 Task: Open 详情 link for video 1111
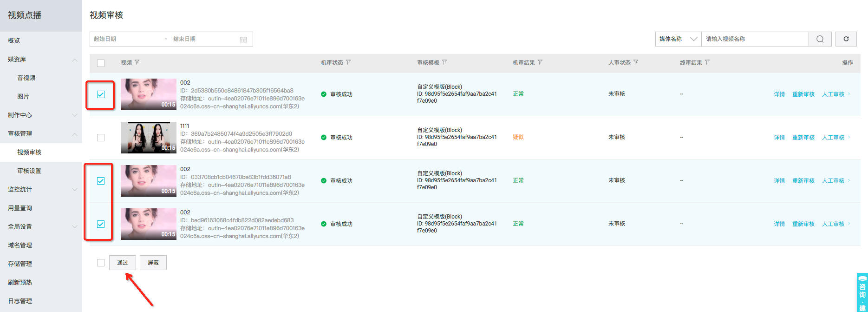(x=779, y=138)
